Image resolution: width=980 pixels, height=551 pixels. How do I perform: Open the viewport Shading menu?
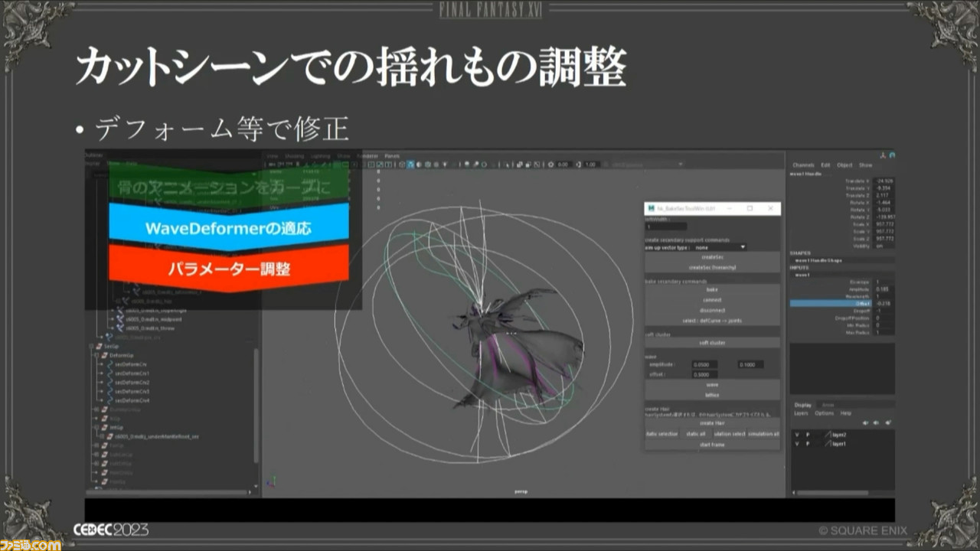(294, 156)
